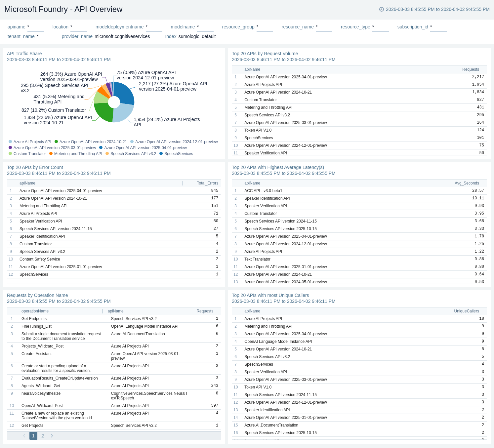This screenshot has height=448, width=494.
Task: Open the location filter field
Action: tap(78, 27)
